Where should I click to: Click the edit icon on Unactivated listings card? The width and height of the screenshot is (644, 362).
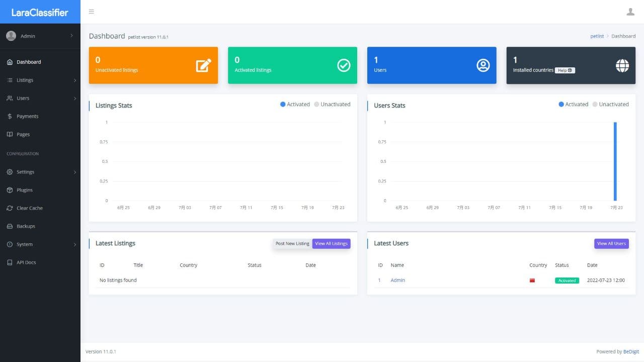(204, 65)
